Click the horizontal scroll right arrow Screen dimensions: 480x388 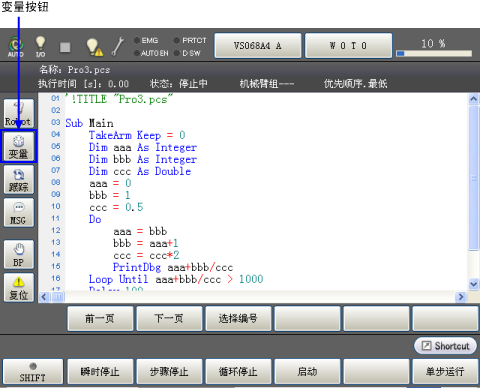[x=461, y=297]
